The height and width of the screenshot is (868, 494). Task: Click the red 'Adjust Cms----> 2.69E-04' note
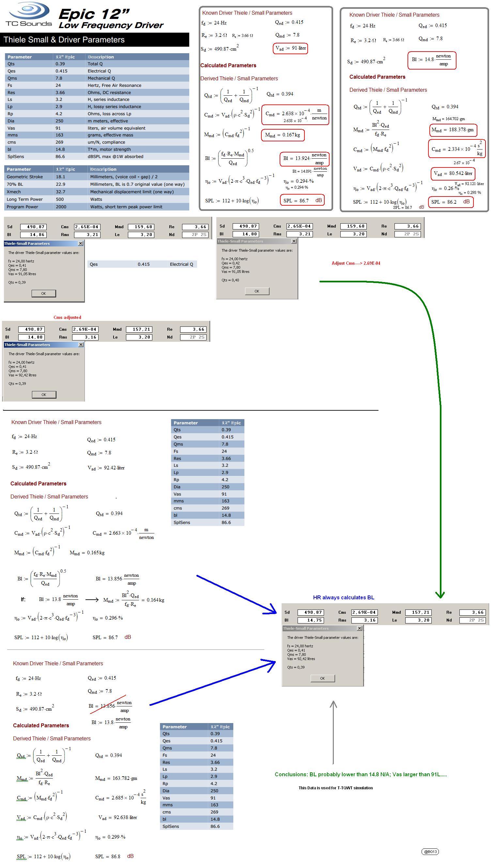(356, 263)
